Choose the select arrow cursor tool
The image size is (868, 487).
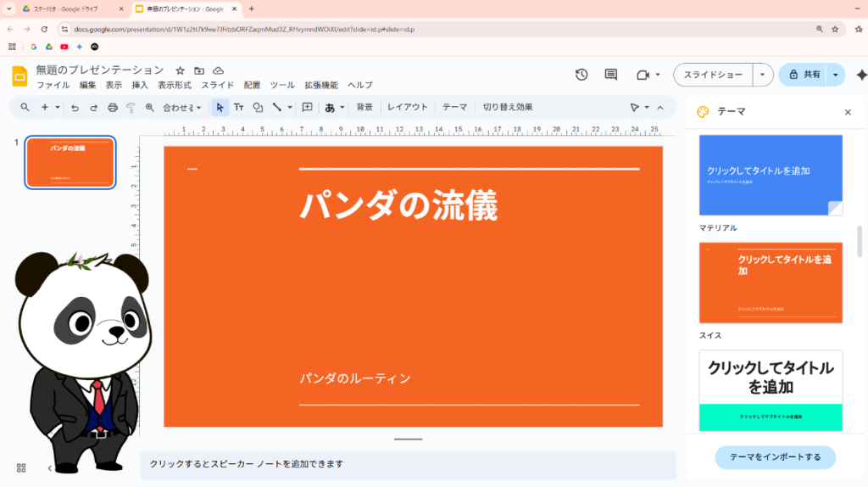(220, 108)
